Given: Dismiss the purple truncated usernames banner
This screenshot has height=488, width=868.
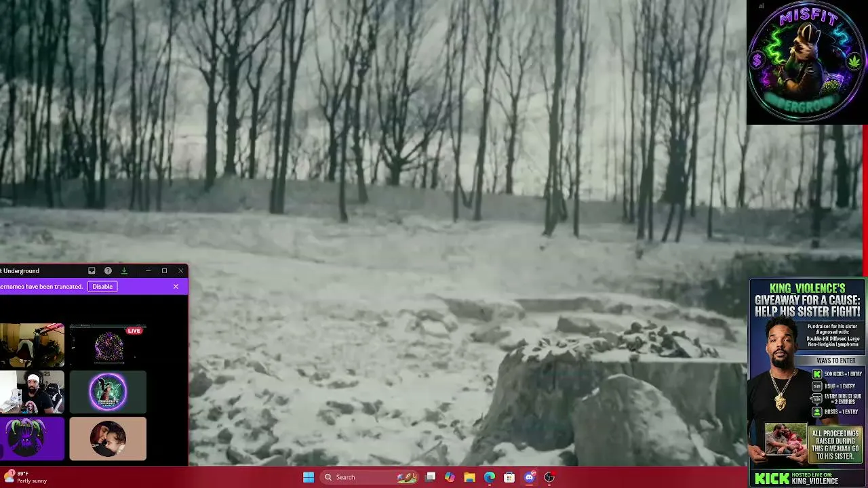Looking at the screenshot, I should click(176, 287).
